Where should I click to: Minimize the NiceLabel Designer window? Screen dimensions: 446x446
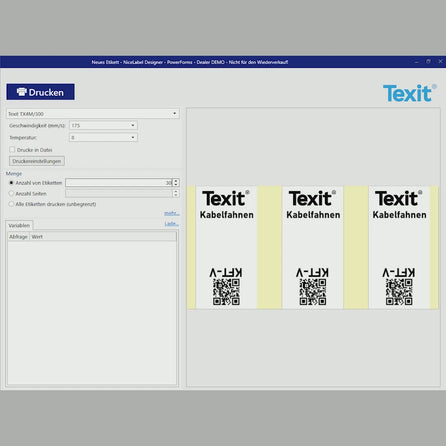point(416,62)
